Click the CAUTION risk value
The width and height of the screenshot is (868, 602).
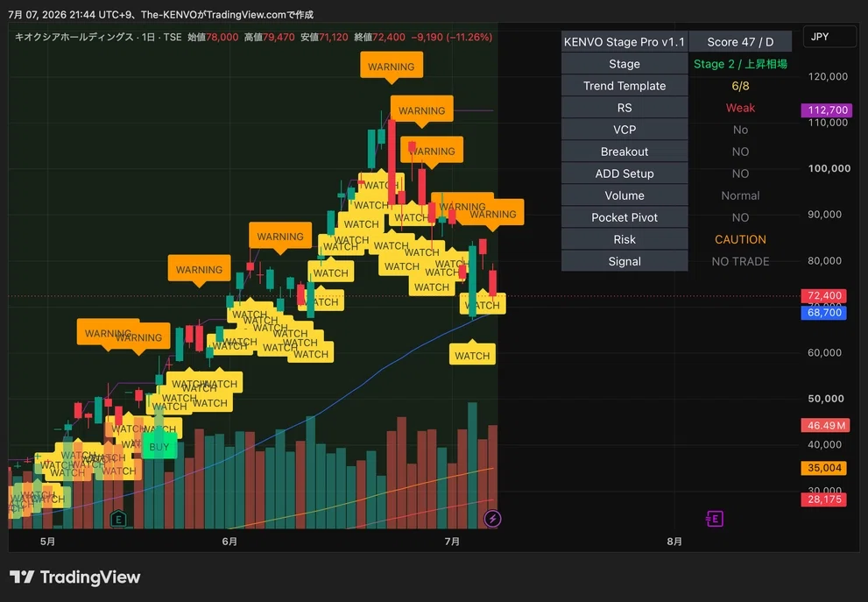[740, 240]
